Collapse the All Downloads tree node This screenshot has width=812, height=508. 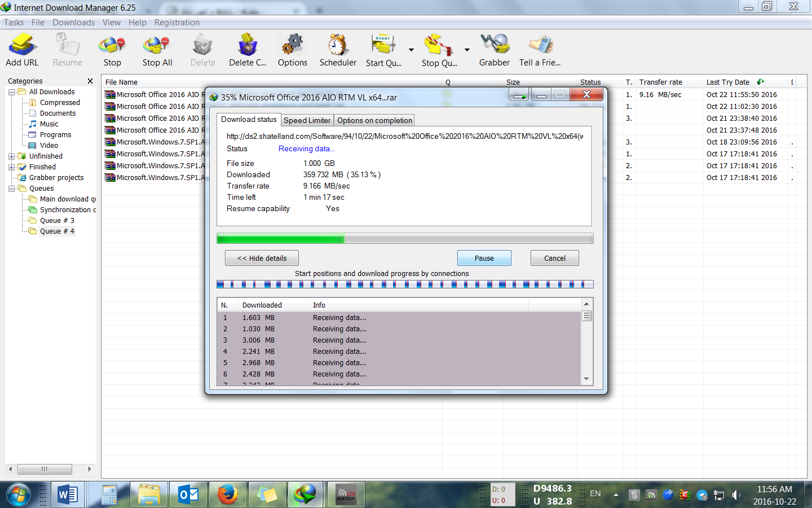11,92
